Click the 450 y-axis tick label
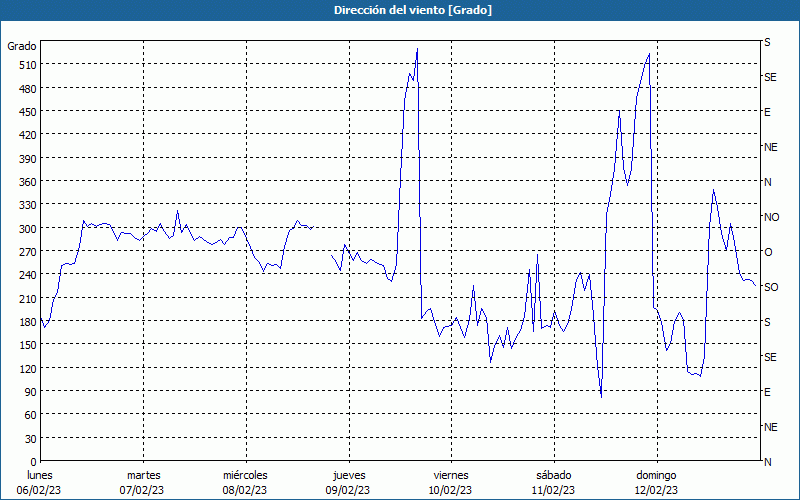Viewport: 800px width, 500px height. point(28,112)
